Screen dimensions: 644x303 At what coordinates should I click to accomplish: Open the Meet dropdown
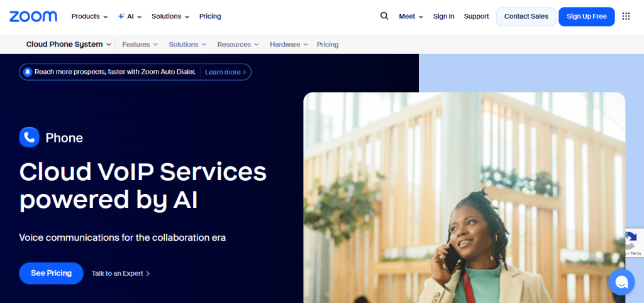click(411, 16)
